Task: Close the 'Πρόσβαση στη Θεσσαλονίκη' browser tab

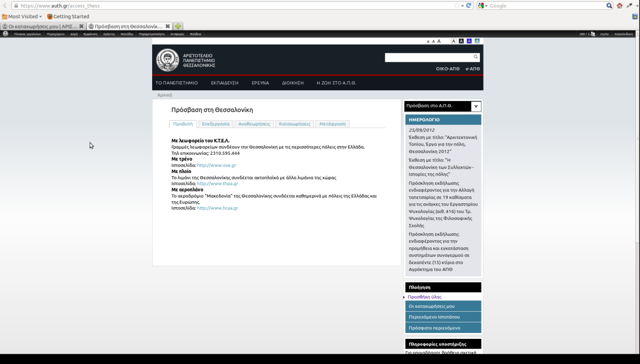Action: pos(168,26)
